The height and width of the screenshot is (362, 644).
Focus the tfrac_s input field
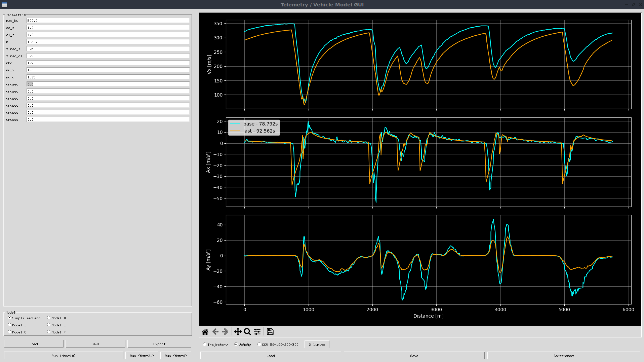108,49
